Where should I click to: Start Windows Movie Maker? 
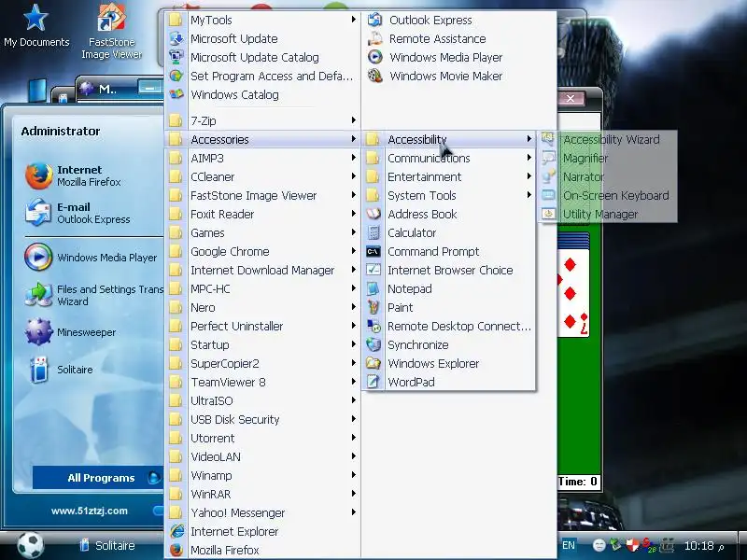(459, 76)
